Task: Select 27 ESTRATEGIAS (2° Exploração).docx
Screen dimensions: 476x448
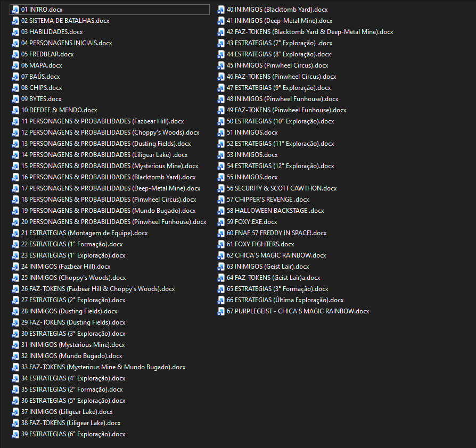Action: point(73,300)
